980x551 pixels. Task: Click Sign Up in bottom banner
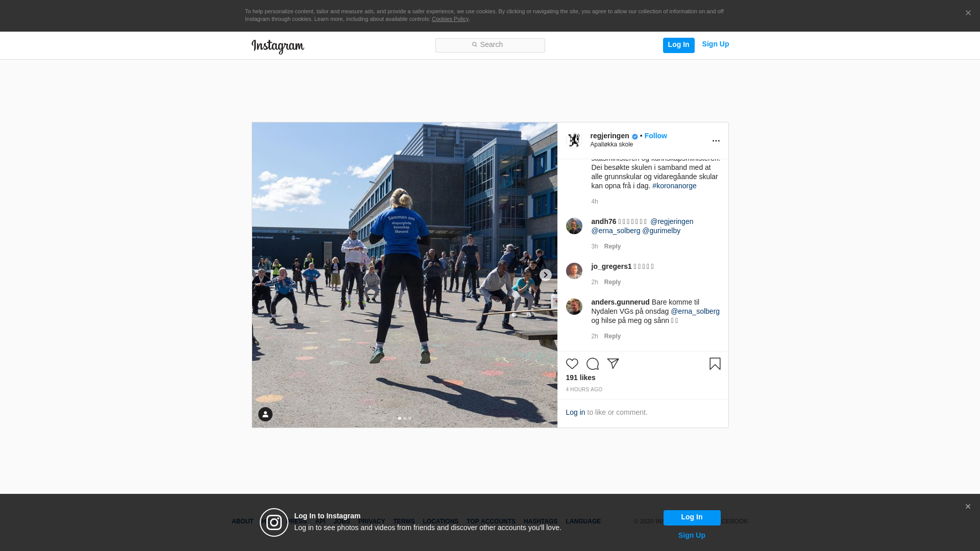click(692, 535)
